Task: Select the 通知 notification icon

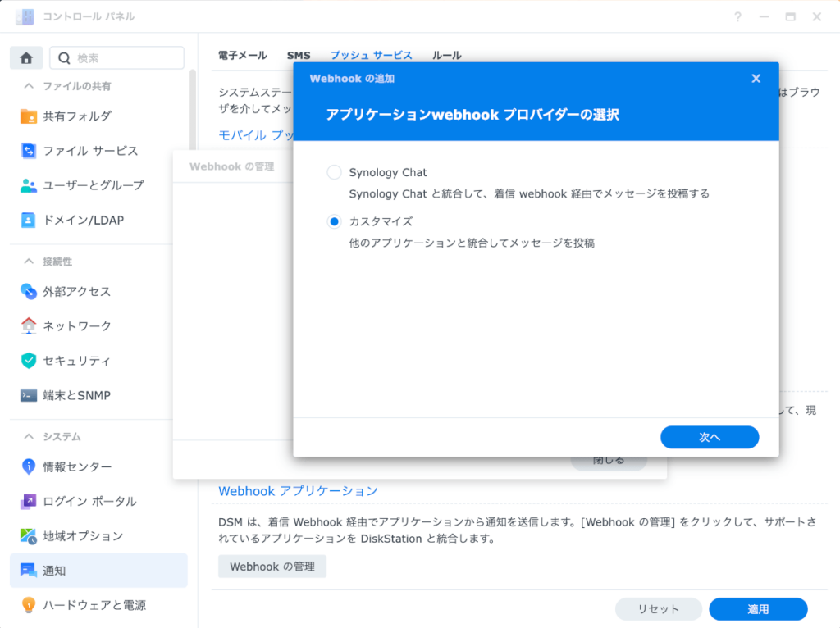Action: click(29, 570)
